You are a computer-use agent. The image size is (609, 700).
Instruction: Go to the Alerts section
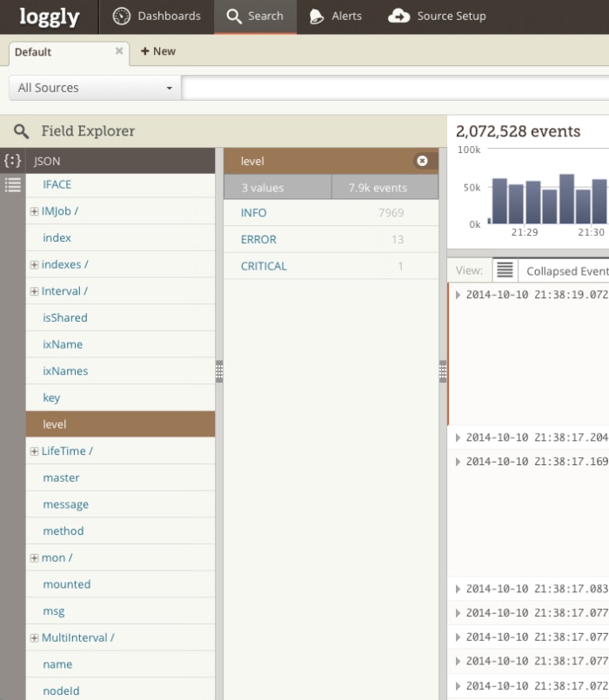335,17
